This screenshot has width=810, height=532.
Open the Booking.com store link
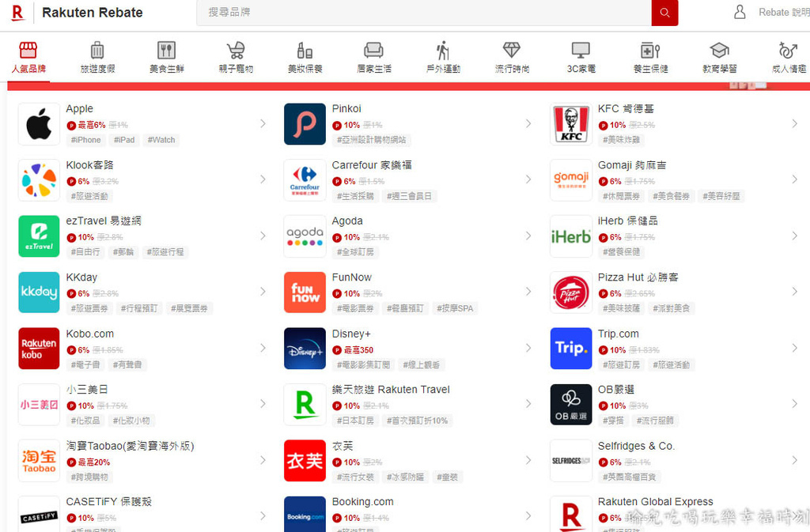pos(362,501)
